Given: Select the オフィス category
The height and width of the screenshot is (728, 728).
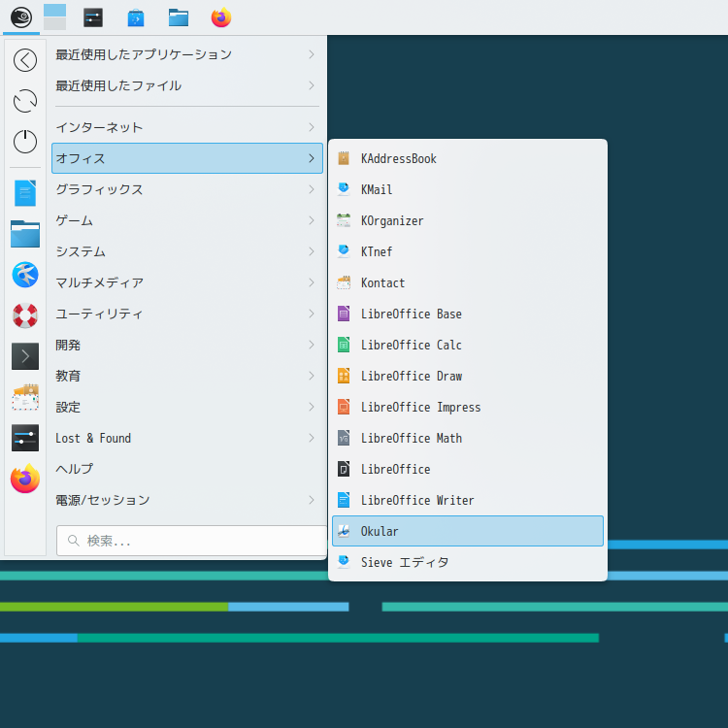Looking at the screenshot, I should (187, 158).
